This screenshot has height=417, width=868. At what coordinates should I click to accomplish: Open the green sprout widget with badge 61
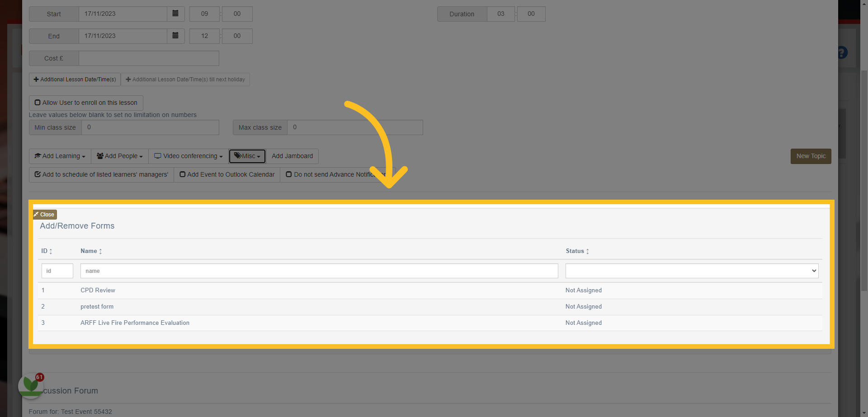point(30,385)
